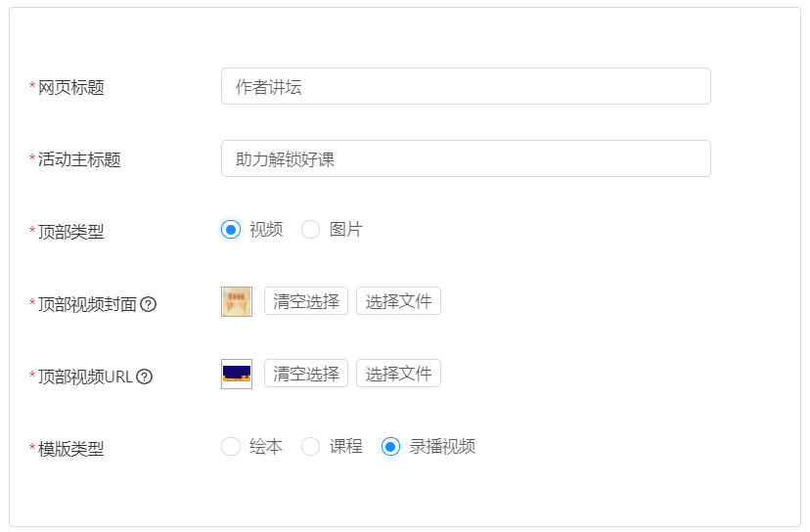This screenshot has width=810, height=532.
Task: Click 清空选择 for the top video URL
Action: tap(306, 374)
